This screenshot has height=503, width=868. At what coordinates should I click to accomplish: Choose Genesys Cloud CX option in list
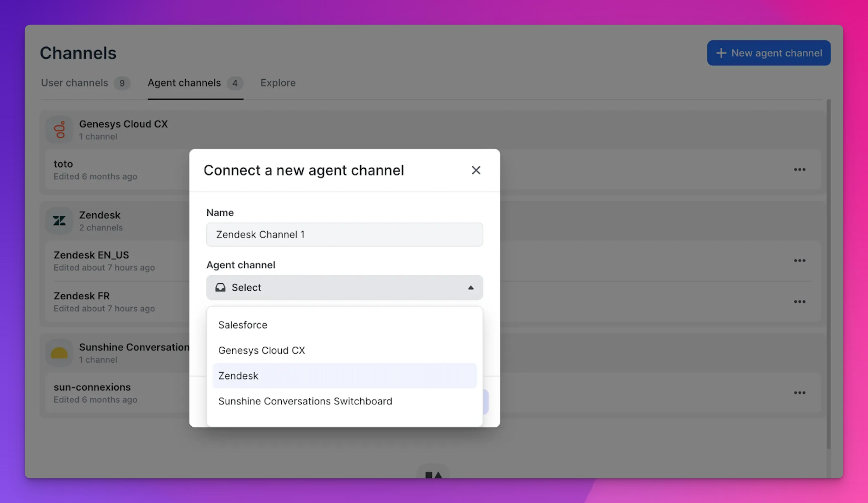[262, 350]
